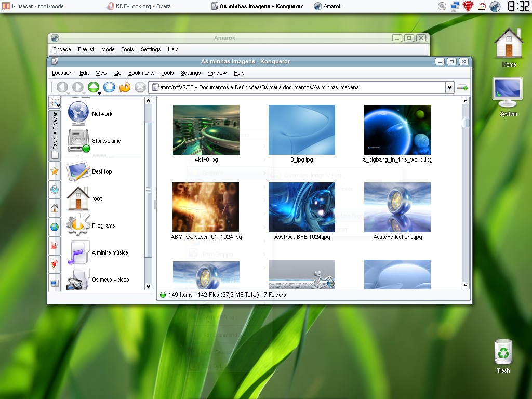Screen dimensions: 532x399
Task: Click the red ruby system tray icon
Action: click(x=468, y=6)
